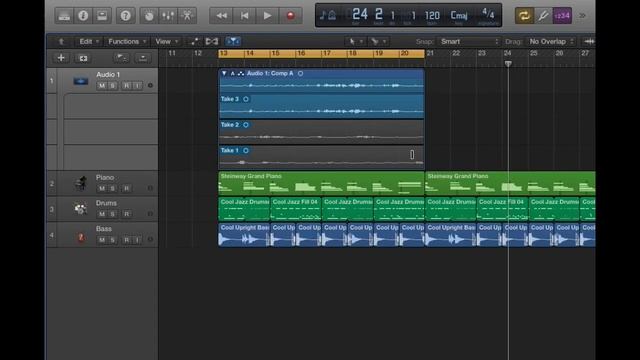The width and height of the screenshot is (640, 360).
Task: Click the bar position value 24
Action: [360, 15]
